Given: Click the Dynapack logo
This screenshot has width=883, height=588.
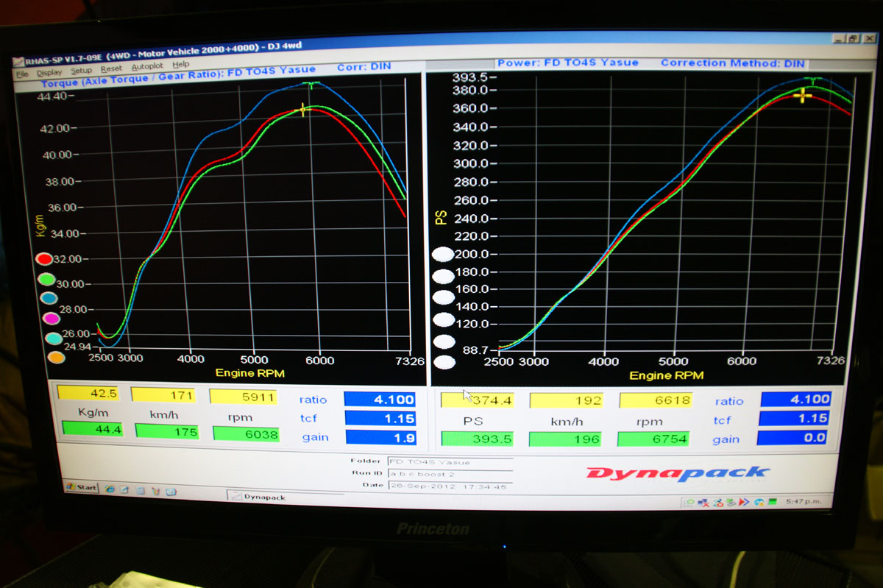Looking at the screenshot, I should tap(677, 473).
